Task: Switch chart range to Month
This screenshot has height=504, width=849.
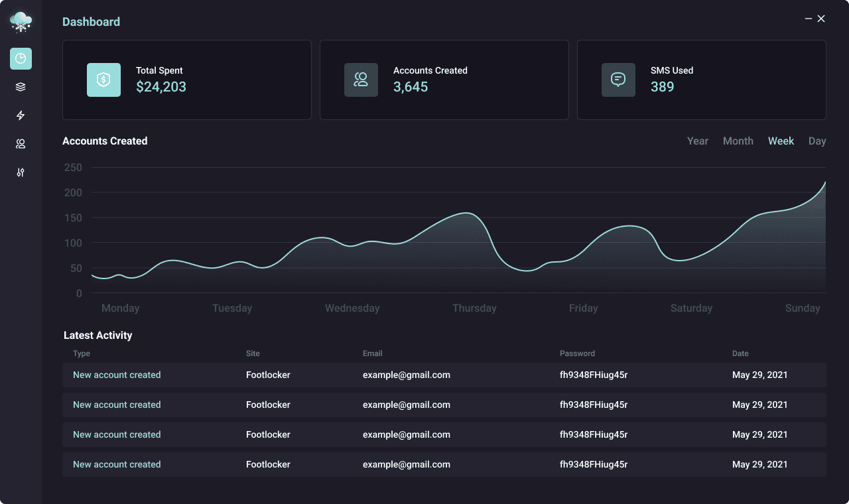Action: point(738,141)
